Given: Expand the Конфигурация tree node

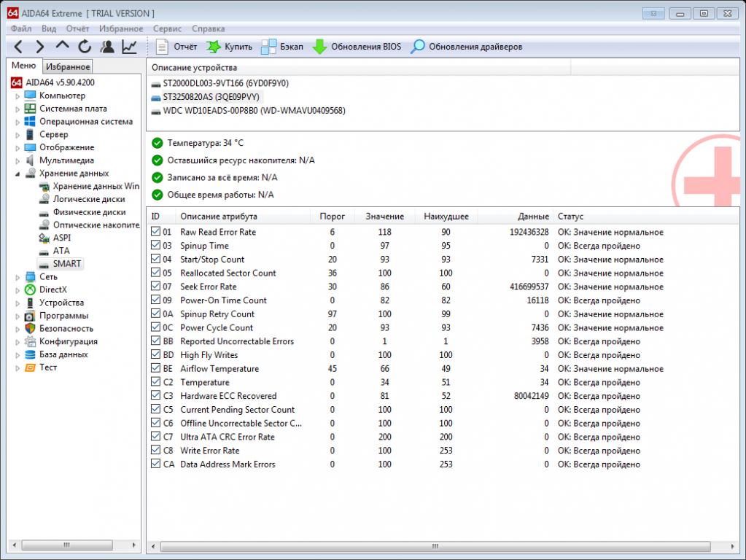Looking at the screenshot, I should point(18,342).
